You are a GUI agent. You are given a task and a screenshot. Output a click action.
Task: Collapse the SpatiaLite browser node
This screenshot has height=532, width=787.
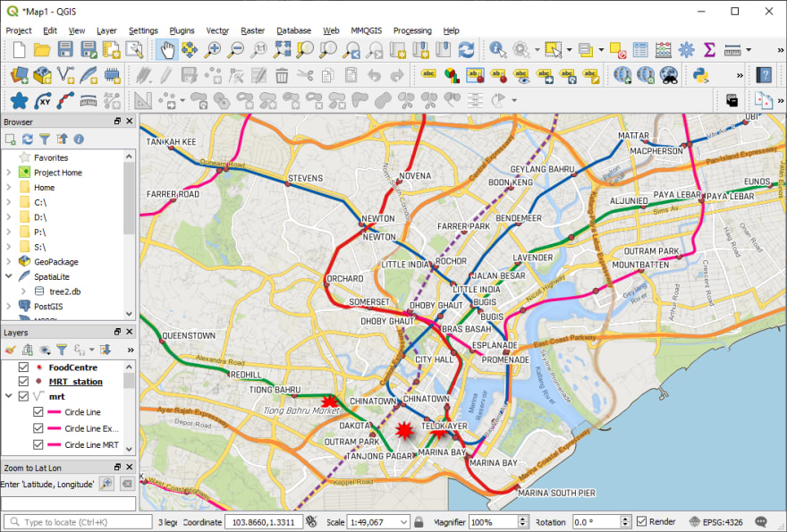pyautogui.click(x=9, y=276)
